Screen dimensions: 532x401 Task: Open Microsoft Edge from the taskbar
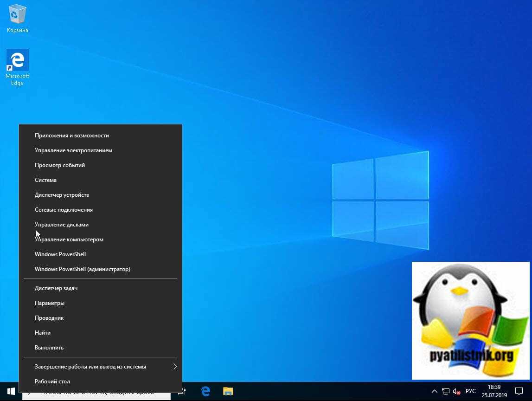tap(205, 391)
